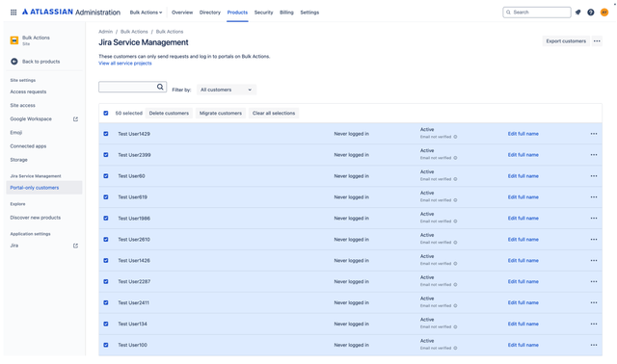Open the help question mark icon

pos(591,13)
